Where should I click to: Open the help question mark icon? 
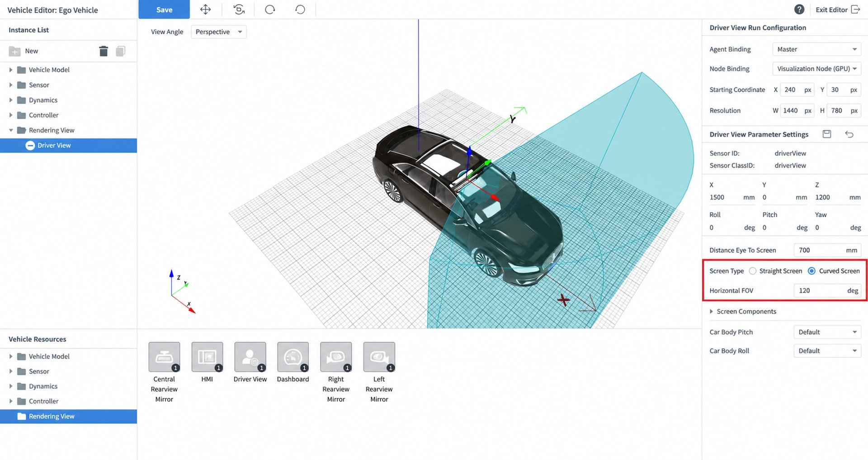point(799,9)
